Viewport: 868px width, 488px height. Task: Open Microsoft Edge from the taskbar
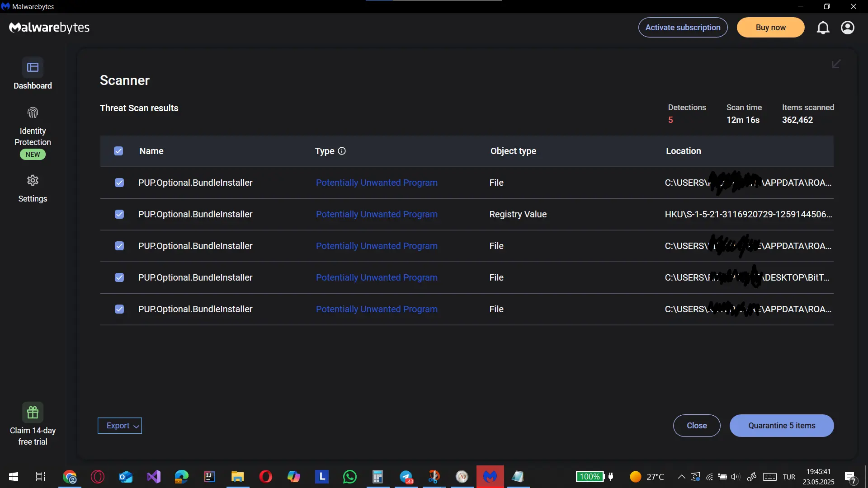(x=182, y=477)
